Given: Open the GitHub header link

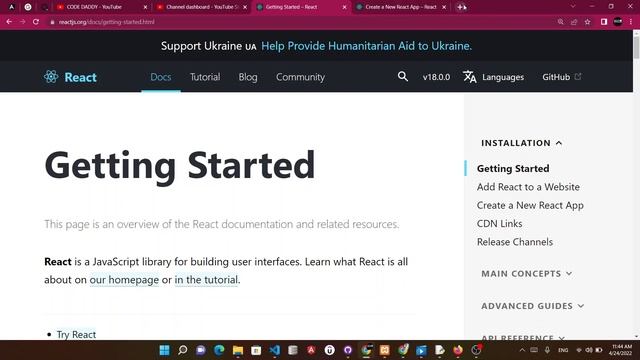Looking at the screenshot, I should (x=562, y=77).
